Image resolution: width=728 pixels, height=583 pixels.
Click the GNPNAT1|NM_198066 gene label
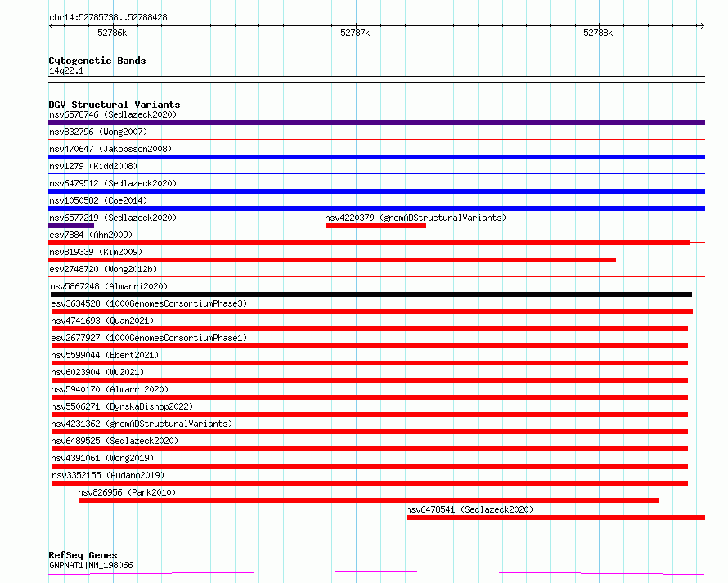[91, 565]
